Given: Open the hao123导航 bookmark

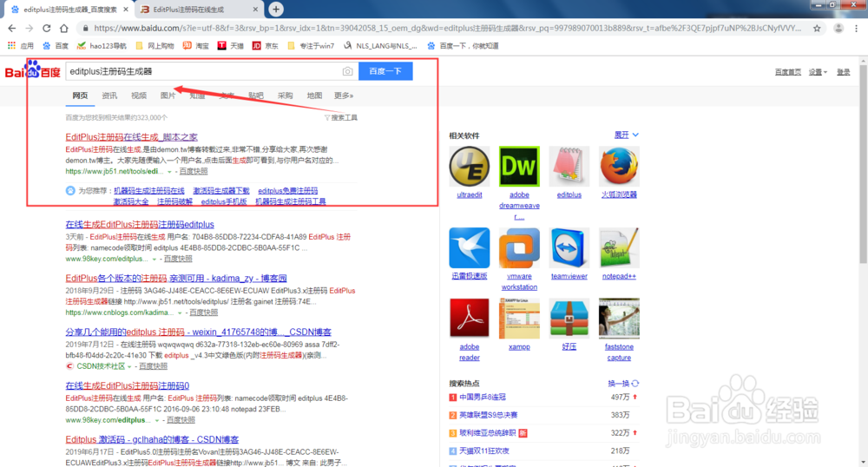Looking at the screenshot, I should 102,46.
